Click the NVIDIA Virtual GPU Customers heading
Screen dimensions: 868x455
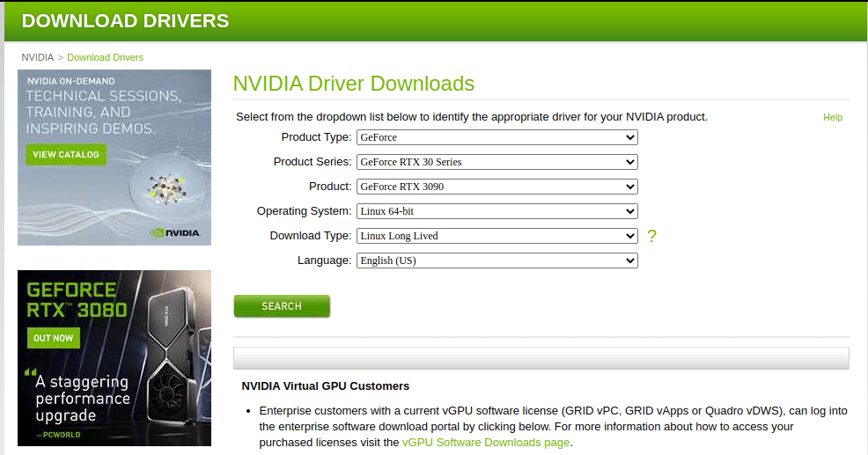326,386
